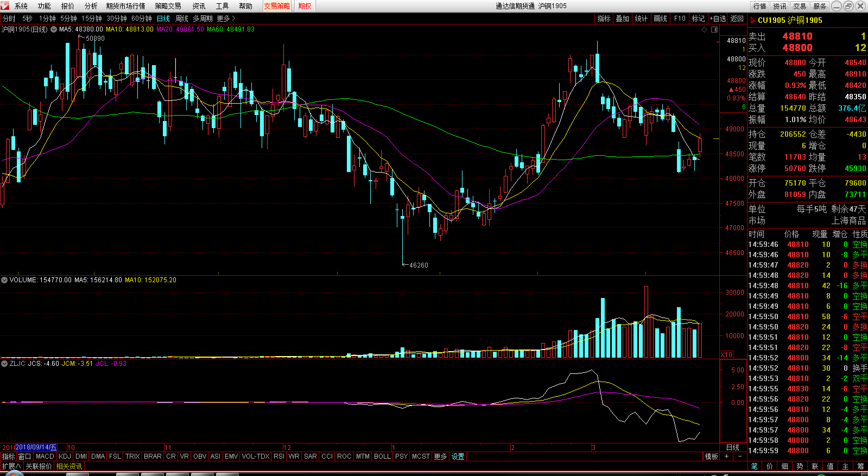The width and height of the screenshot is (868, 476).
Task: Switch to the 周线 weekly period
Action: 182,18
